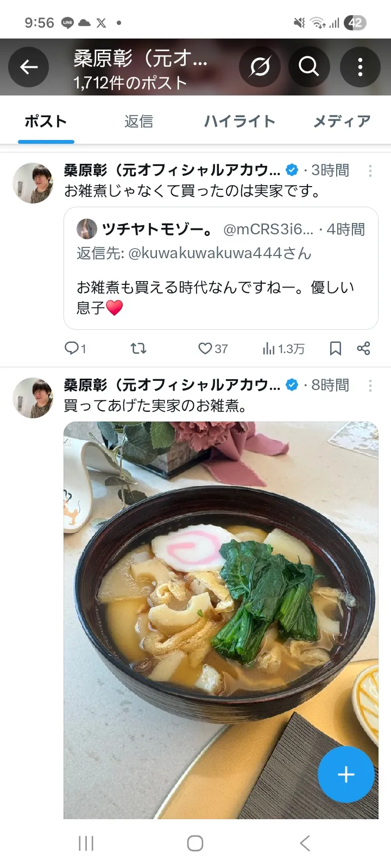This screenshot has width=391, height=868.
Task: Compose a new post with the plus button
Action: coord(346,774)
